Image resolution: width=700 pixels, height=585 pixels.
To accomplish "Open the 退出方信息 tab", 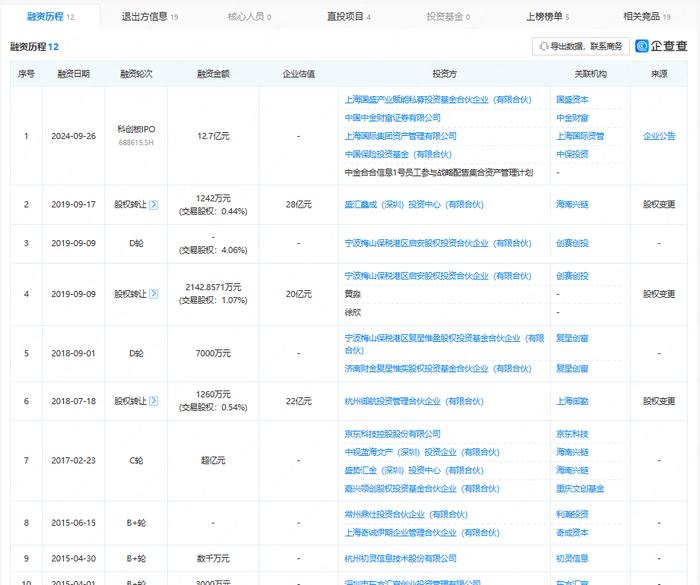I will [x=150, y=17].
